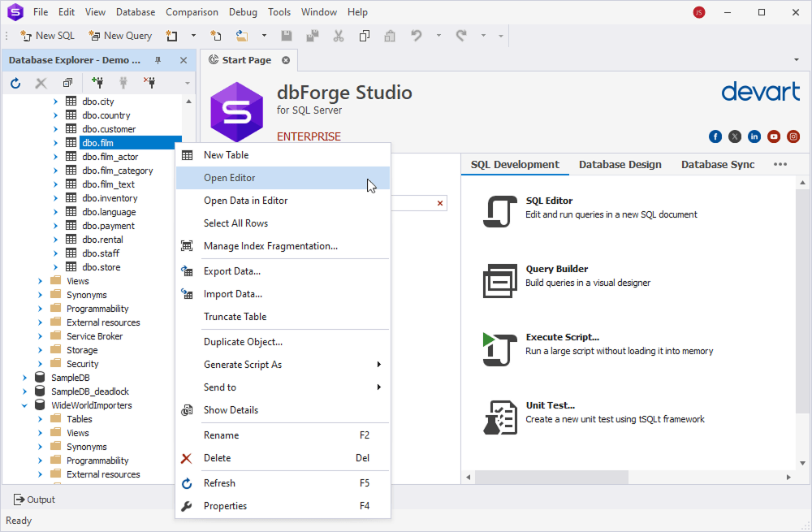Viewport: 812px width, 532px height.
Task: Open the File menu
Action: click(41, 12)
